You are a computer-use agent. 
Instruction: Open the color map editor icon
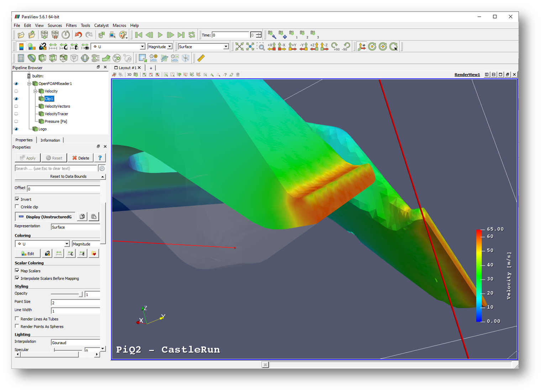[x=32, y=47]
